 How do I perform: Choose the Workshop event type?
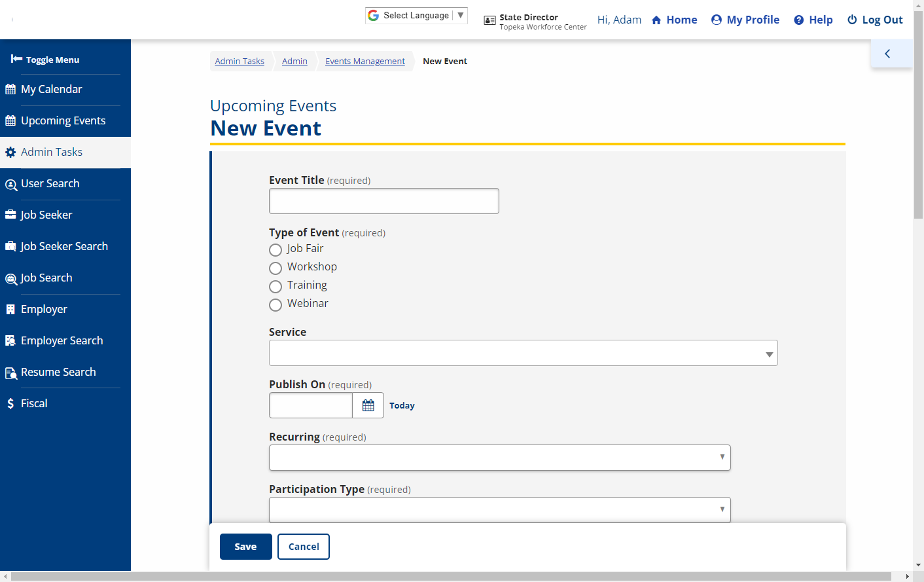click(275, 268)
